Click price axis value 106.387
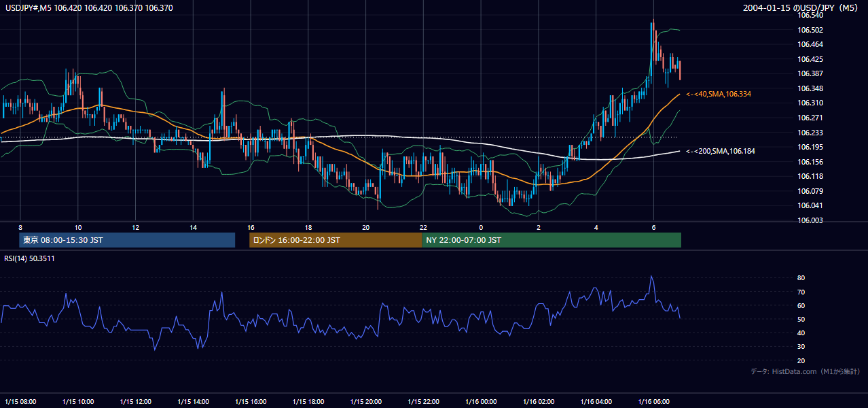868x408 pixels. [810, 73]
